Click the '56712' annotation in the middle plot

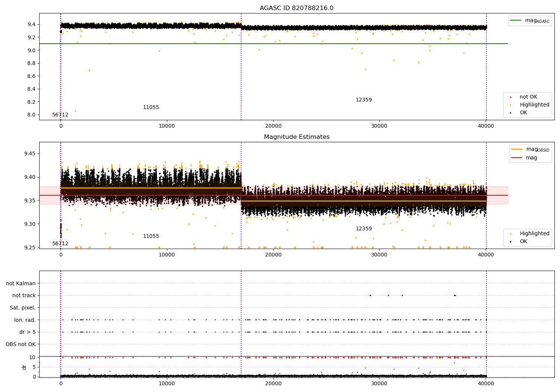pyautogui.click(x=60, y=244)
